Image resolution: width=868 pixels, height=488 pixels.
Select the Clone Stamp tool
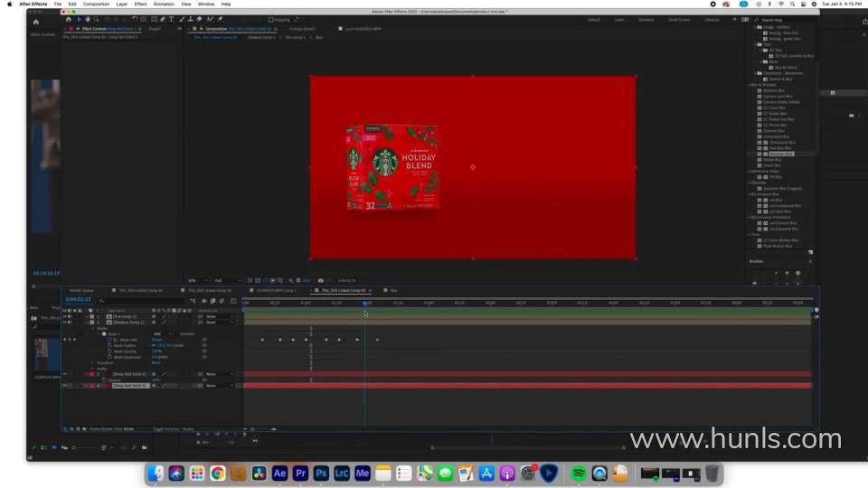click(x=191, y=19)
